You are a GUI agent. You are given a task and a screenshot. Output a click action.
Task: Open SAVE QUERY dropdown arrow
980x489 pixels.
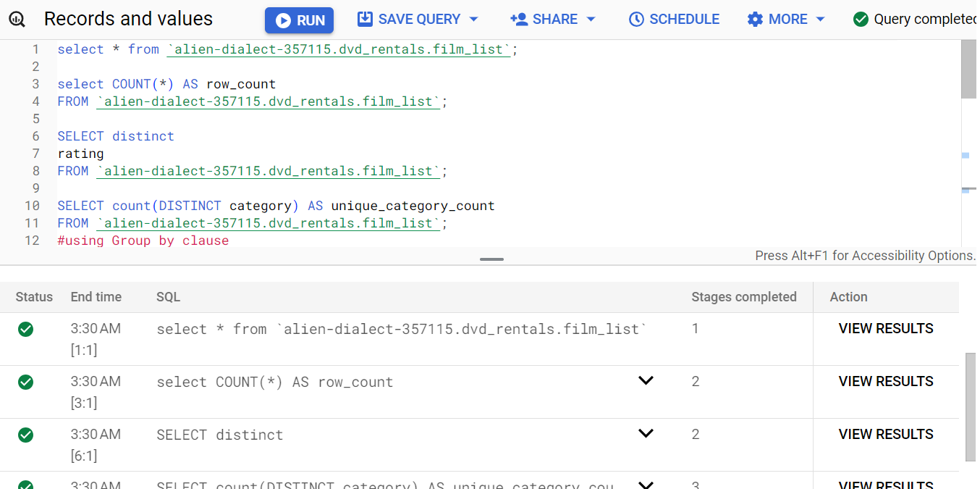coord(474,20)
